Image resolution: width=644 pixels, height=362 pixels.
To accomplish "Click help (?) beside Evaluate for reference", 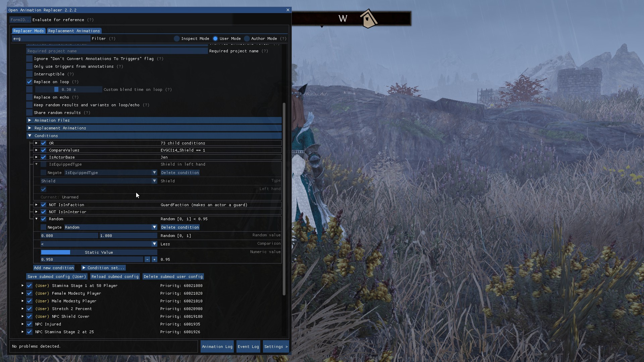I will tap(91, 20).
